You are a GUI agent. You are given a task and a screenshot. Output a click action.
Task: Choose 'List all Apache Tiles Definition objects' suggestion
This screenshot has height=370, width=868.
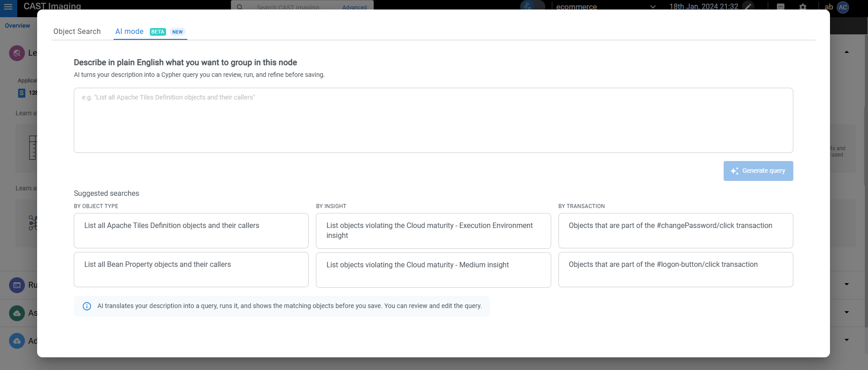[191, 231]
